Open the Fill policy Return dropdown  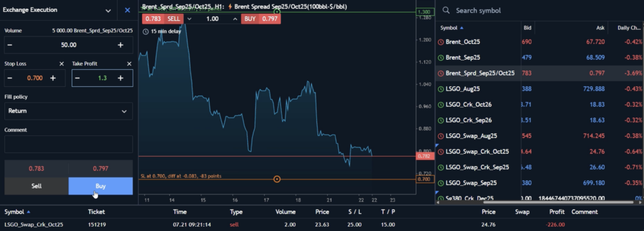coord(69,111)
